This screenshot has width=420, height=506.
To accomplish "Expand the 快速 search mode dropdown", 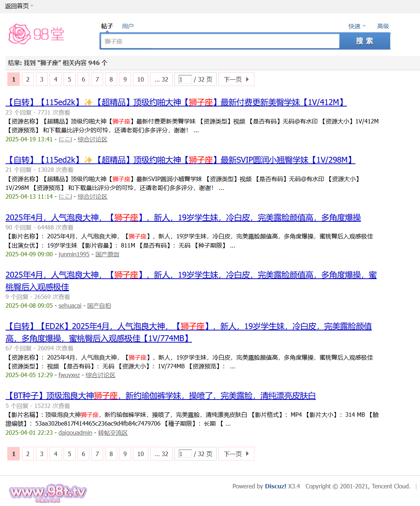I will (357, 26).
